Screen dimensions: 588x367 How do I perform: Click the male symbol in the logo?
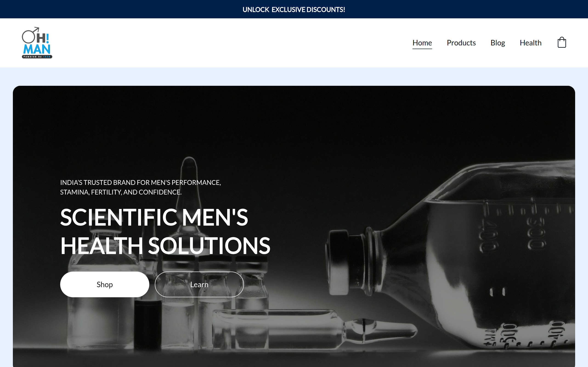tap(30, 35)
